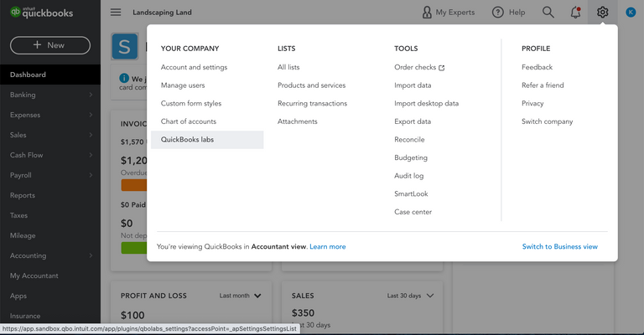Open Reconcile tool

click(x=409, y=139)
